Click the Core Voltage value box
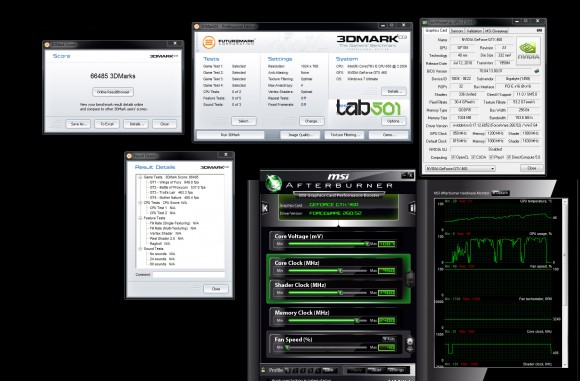 [387, 244]
